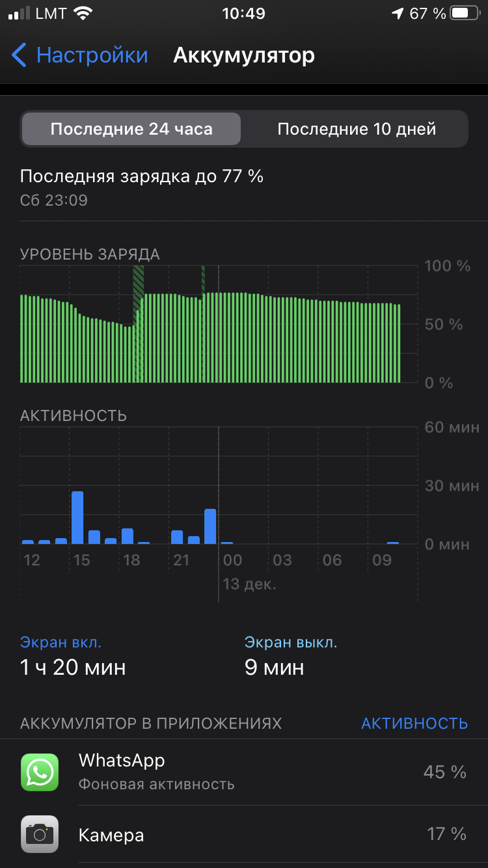This screenshot has width=488, height=868.
Task: Tap the 10:49 clock in status bar
Action: point(243,14)
